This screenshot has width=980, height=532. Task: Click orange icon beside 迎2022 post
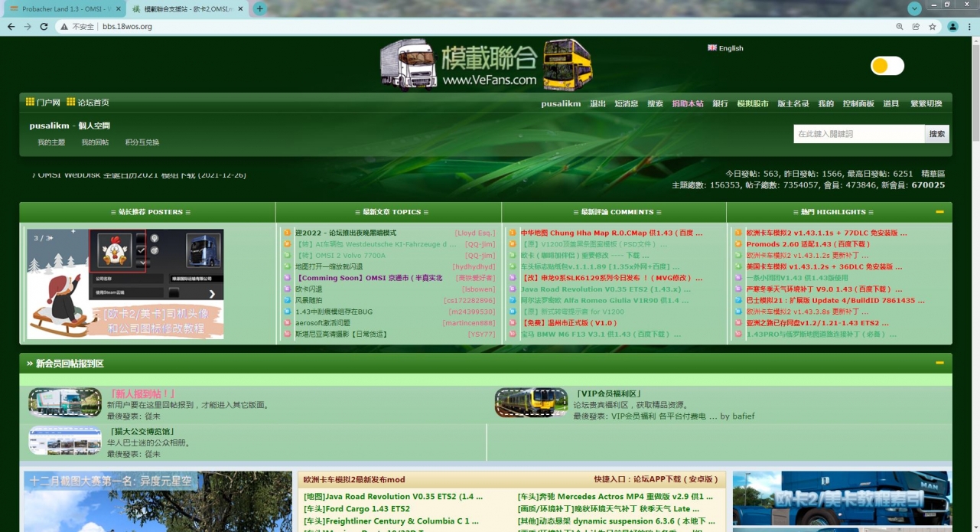(x=287, y=233)
